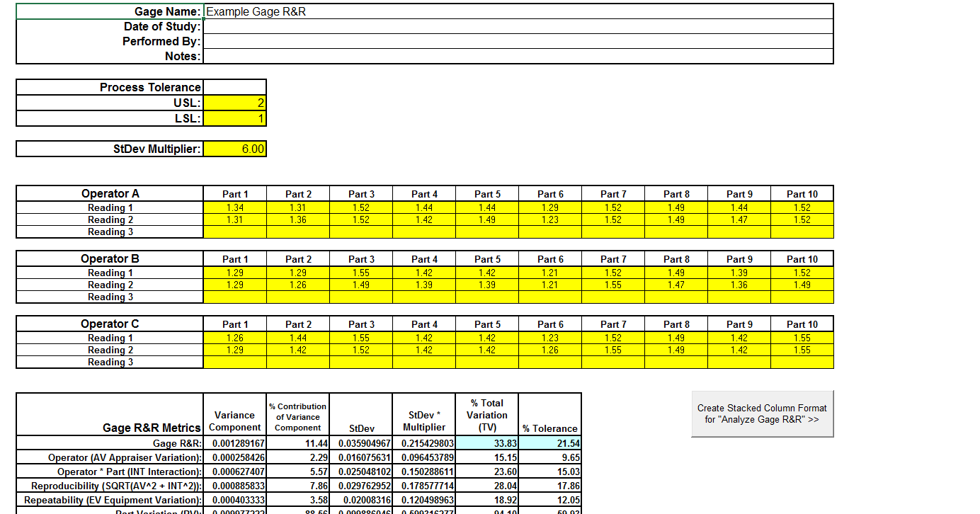The height and width of the screenshot is (514, 980).
Task: Click Operator A Reading 3 Part 5 empty cell
Action: pos(487,232)
